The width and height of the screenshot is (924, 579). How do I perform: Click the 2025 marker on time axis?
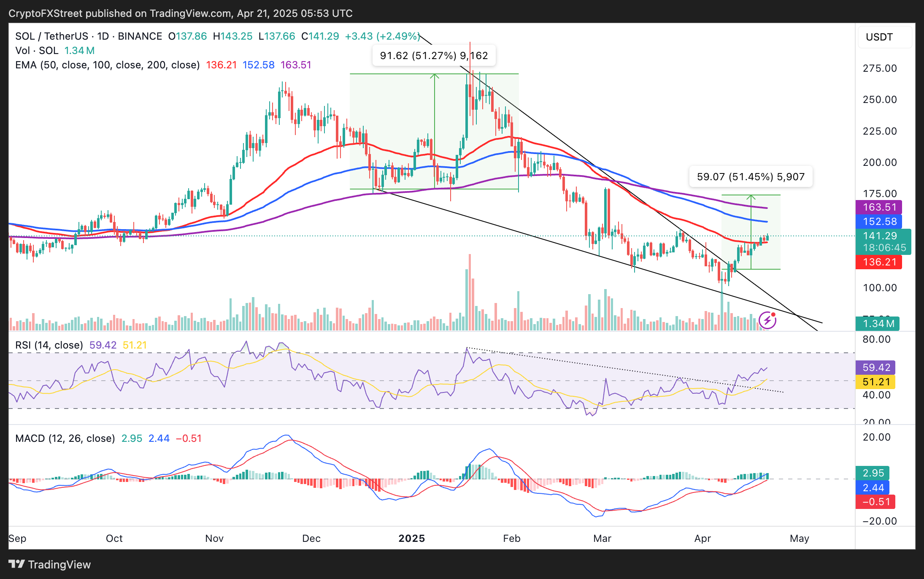[411, 538]
